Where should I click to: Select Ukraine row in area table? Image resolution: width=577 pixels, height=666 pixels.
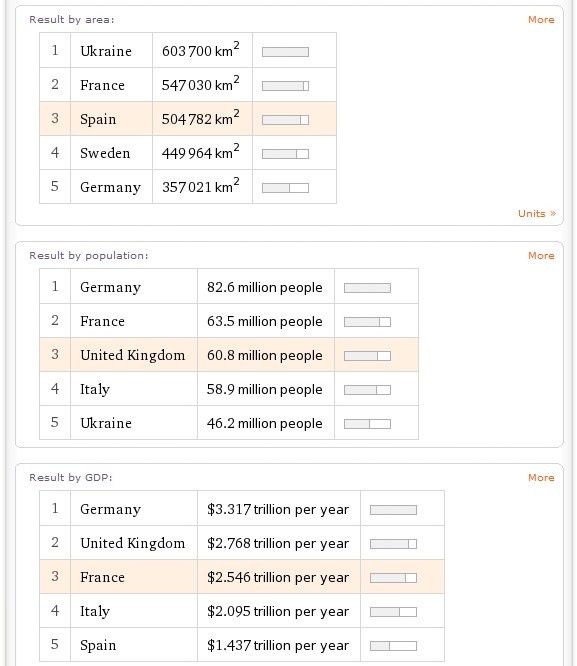[x=188, y=50]
